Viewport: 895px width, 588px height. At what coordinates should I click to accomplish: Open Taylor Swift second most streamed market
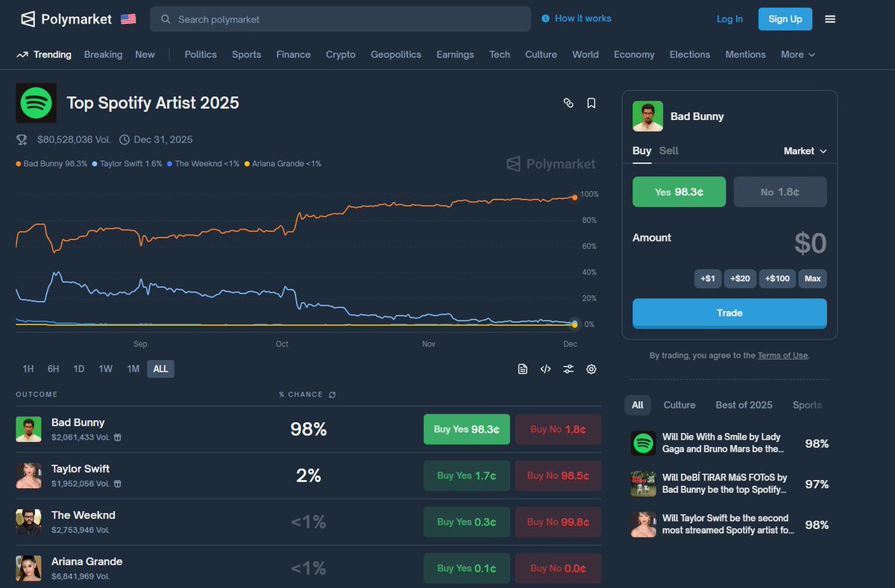click(x=729, y=524)
